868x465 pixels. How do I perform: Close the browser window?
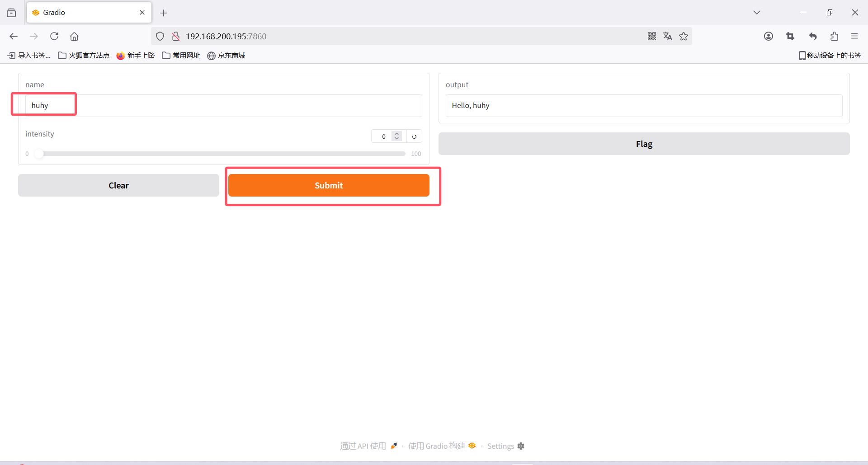[855, 12]
